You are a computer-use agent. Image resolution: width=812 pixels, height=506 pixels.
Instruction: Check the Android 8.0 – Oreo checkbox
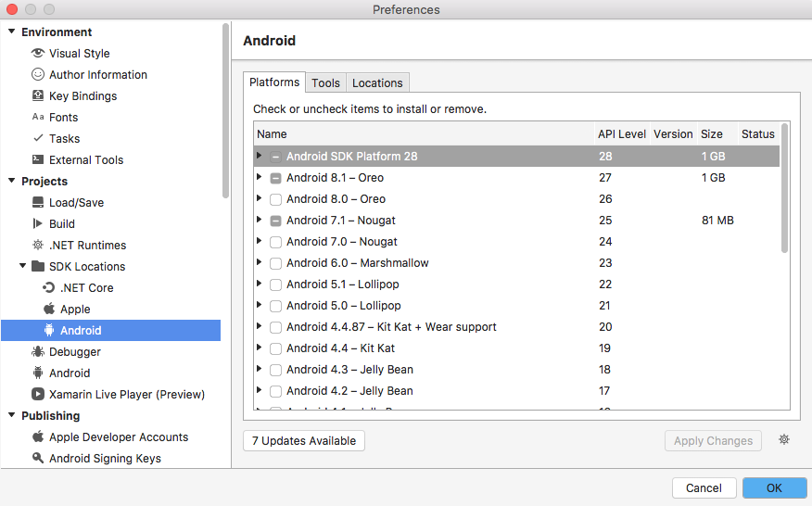click(275, 199)
